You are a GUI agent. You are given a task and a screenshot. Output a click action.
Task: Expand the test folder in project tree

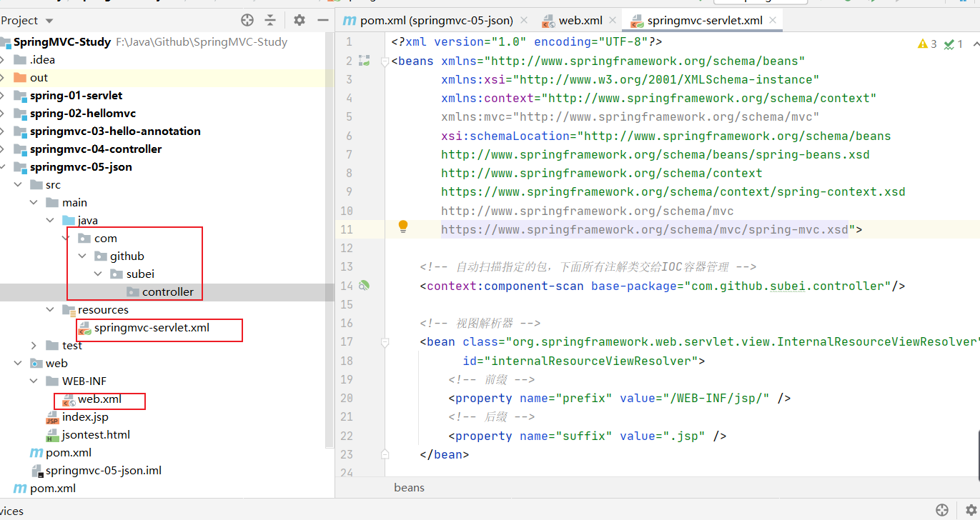pos(34,346)
